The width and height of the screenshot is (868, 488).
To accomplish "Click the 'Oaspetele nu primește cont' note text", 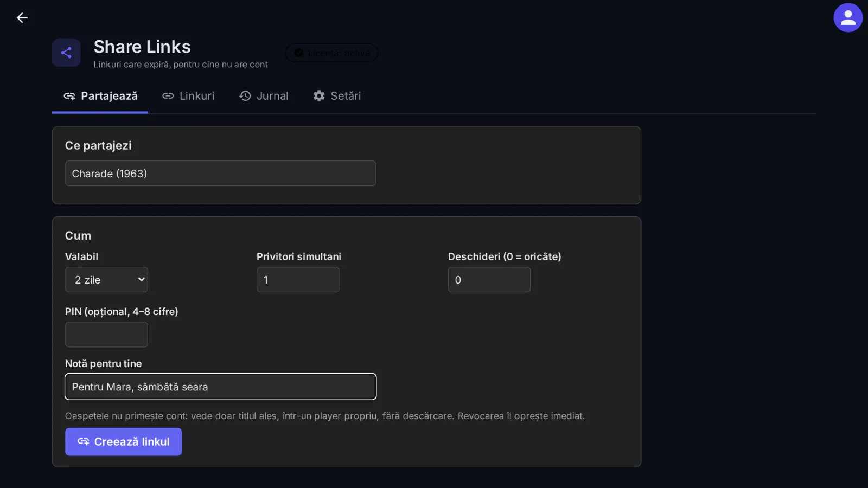I will click(325, 416).
